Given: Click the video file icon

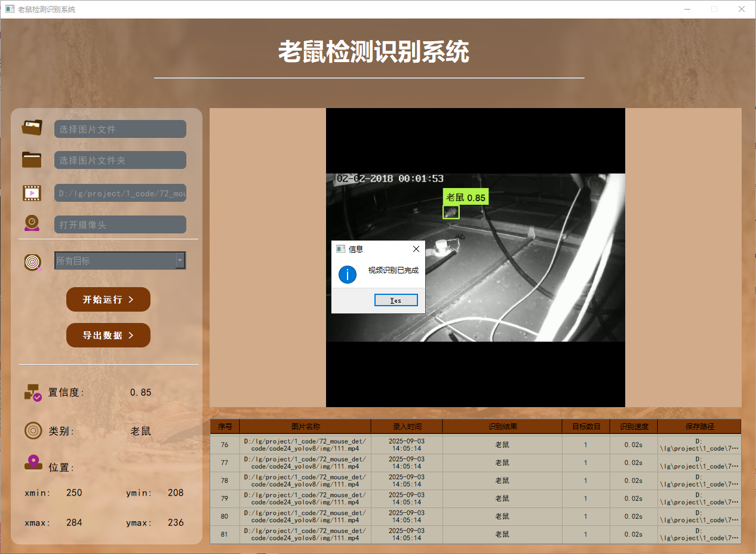Looking at the screenshot, I should [32, 193].
